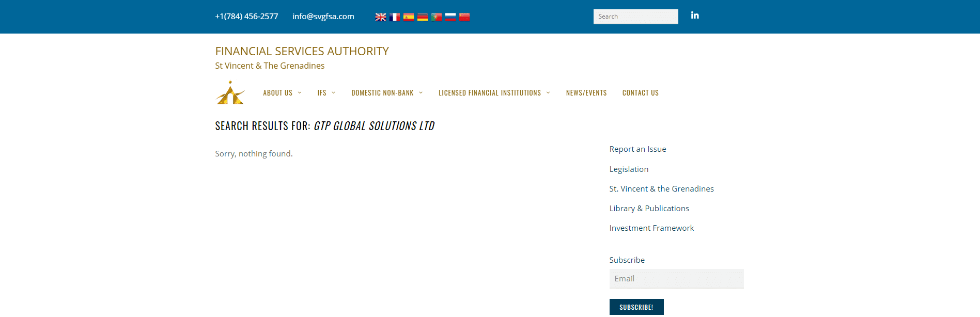Open the CONTACT US page
Screen dimensions: 980x317
(641, 93)
